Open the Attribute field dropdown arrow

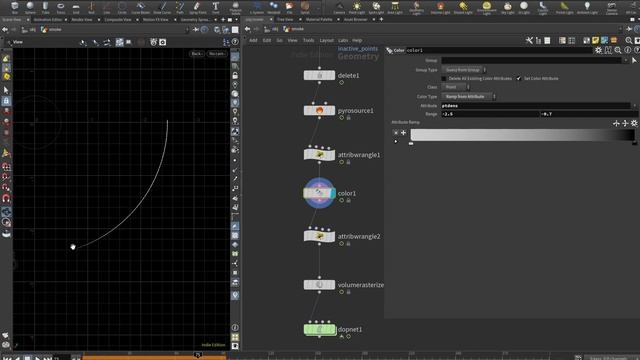634,106
